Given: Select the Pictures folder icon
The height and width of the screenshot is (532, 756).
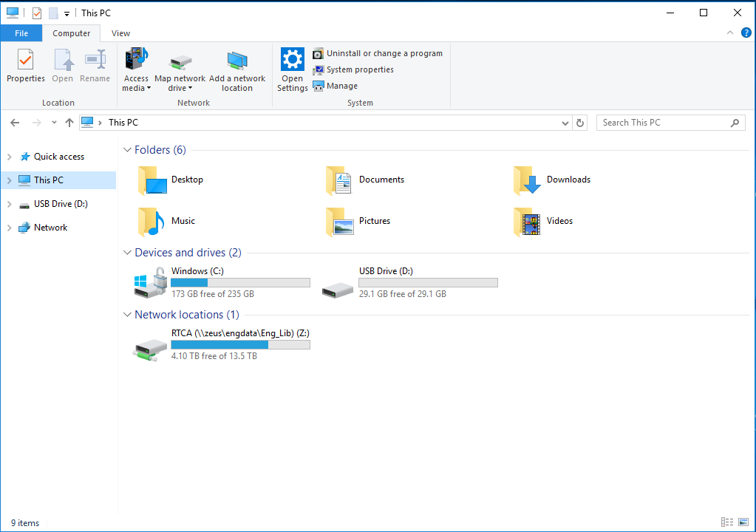Looking at the screenshot, I should pos(339,222).
